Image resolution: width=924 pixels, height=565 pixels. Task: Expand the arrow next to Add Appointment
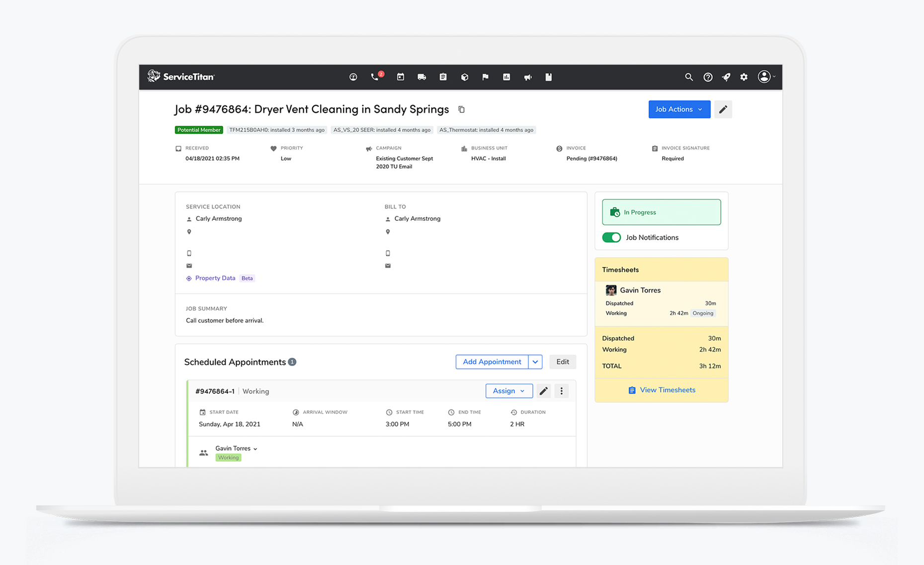pyautogui.click(x=535, y=362)
